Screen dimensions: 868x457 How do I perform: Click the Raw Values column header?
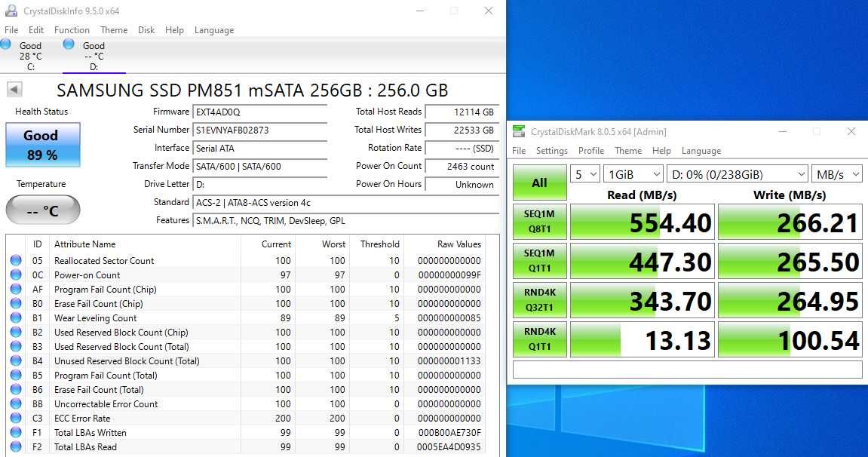[x=459, y=244]
